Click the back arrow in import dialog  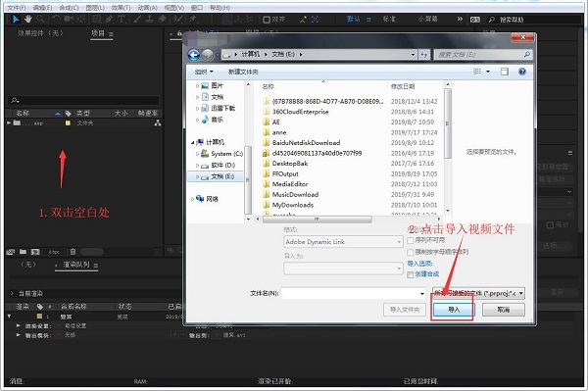click(x=194, y=55)
